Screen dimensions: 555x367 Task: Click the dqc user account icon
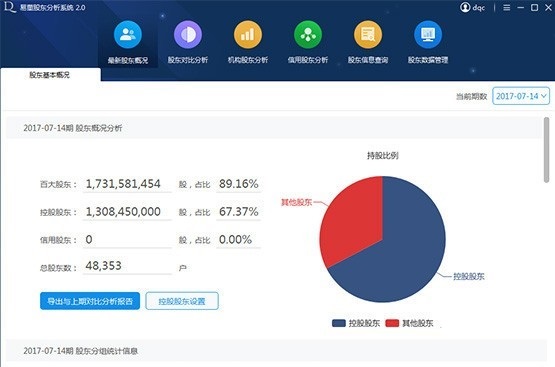click(x=465, y=7)
